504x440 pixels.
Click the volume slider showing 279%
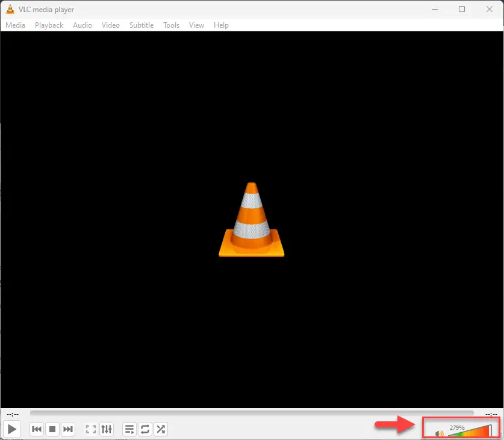coord(470,431)
